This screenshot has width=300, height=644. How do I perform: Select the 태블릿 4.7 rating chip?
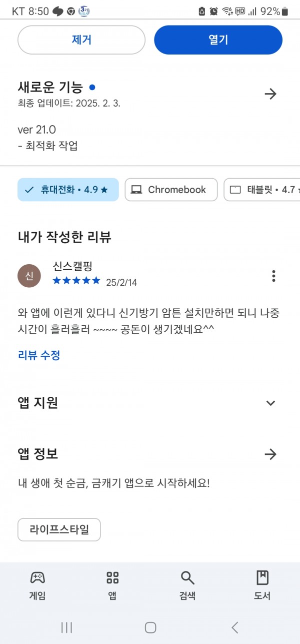click(x=262, y=190)
